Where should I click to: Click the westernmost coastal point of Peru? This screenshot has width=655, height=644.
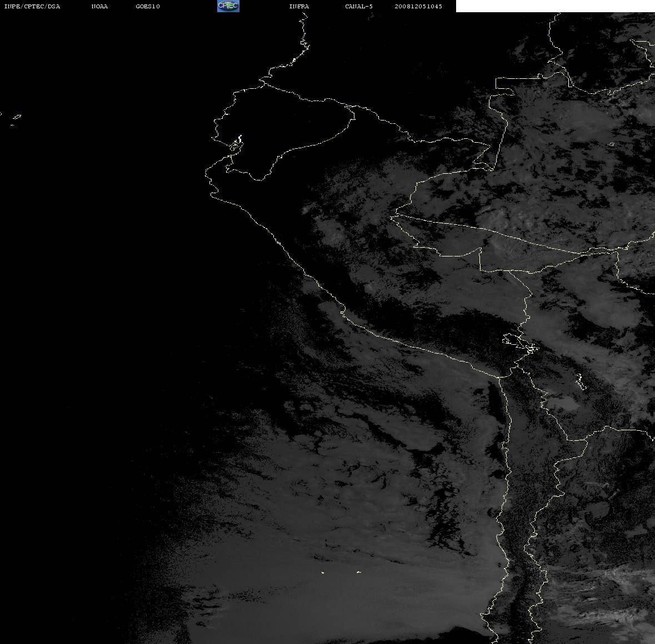click(206, 172)
